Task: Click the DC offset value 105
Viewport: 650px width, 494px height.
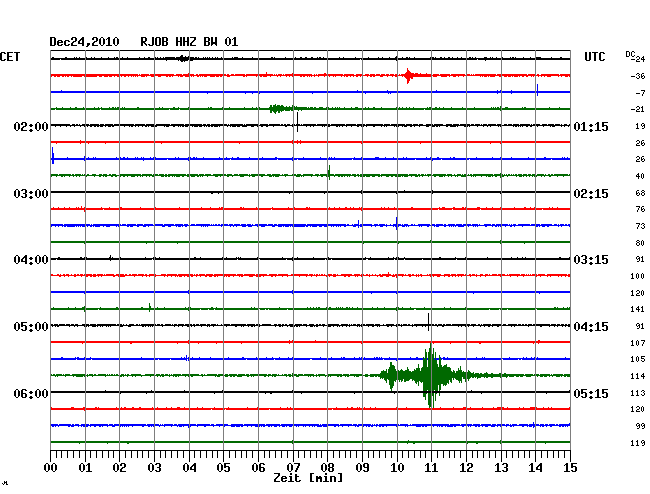Action: (x=638, y=359)
